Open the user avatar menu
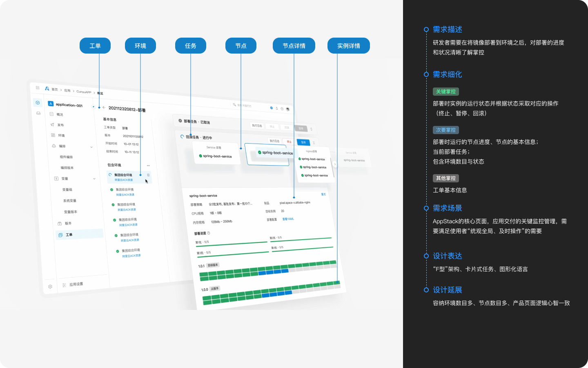The width and height of the screenshot is (588, 368). tap(287, 109)
